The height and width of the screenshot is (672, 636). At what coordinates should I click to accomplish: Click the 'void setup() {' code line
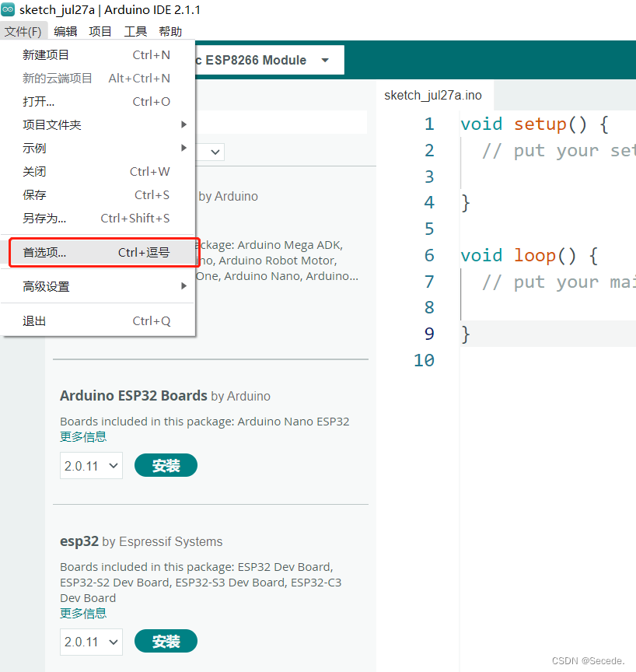534,124
